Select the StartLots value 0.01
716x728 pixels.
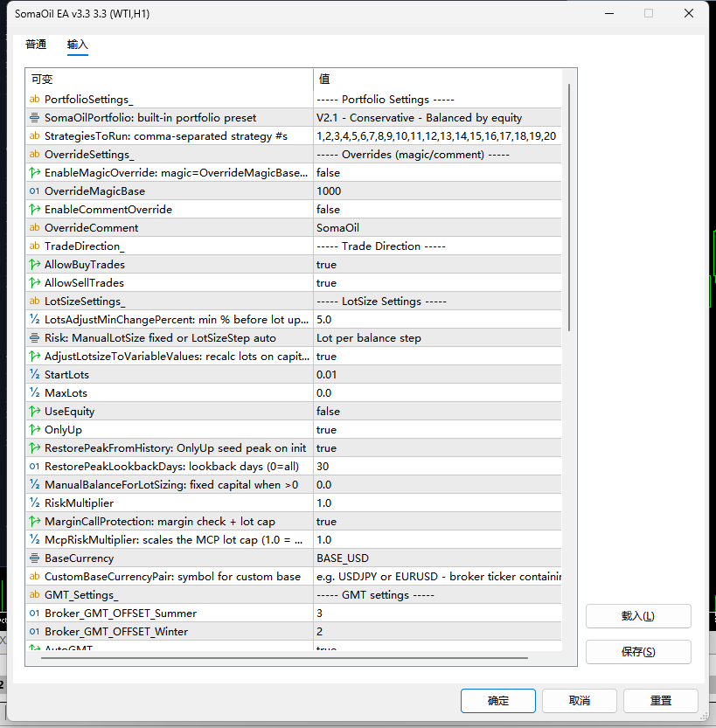(x=437, y=375)
